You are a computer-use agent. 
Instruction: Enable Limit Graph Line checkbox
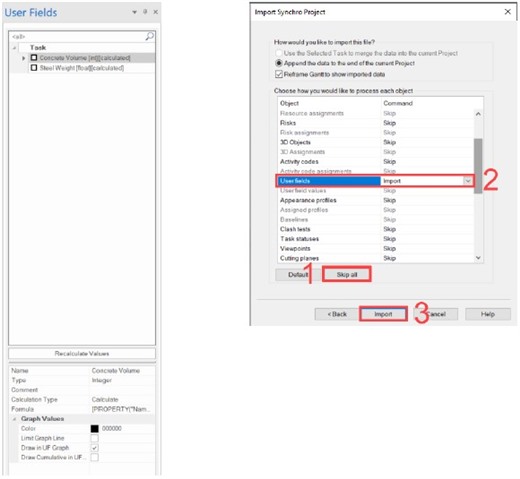tap(95, 438)
